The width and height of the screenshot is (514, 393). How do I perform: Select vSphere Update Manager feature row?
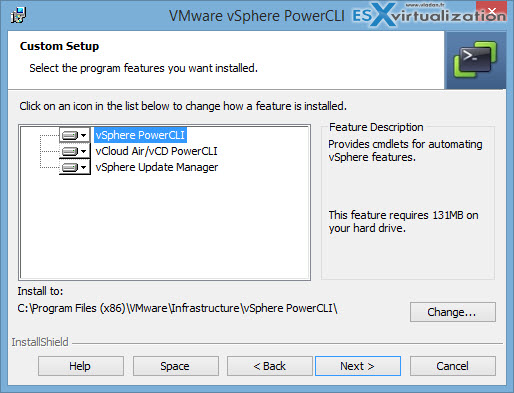pyautogui.click(x=157, y=167)
